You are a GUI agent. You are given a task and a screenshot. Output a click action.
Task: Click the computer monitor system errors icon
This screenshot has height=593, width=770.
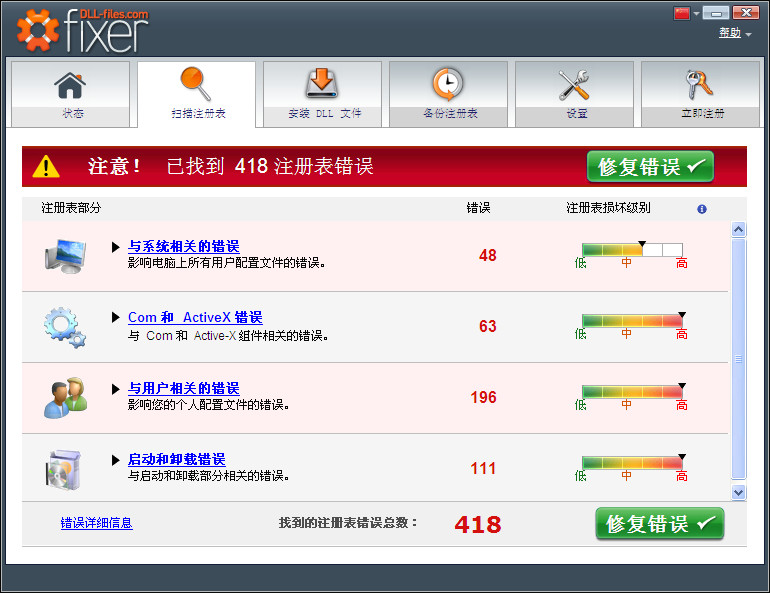(65, 256)
